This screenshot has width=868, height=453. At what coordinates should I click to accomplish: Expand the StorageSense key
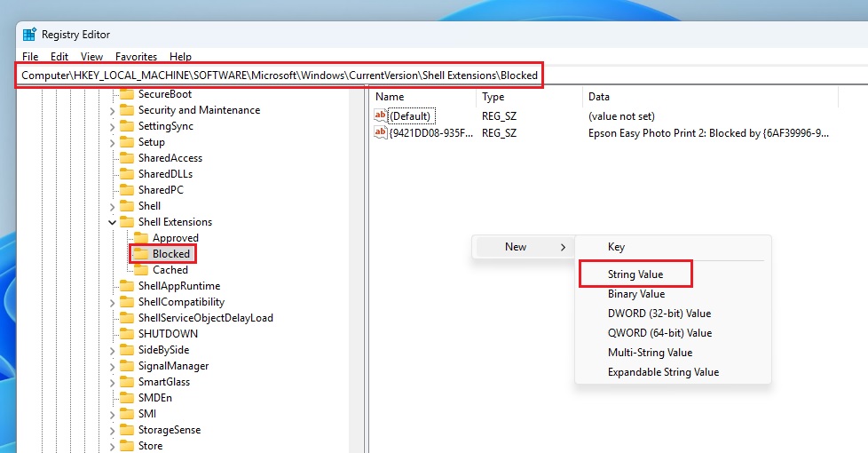point(113,430)
